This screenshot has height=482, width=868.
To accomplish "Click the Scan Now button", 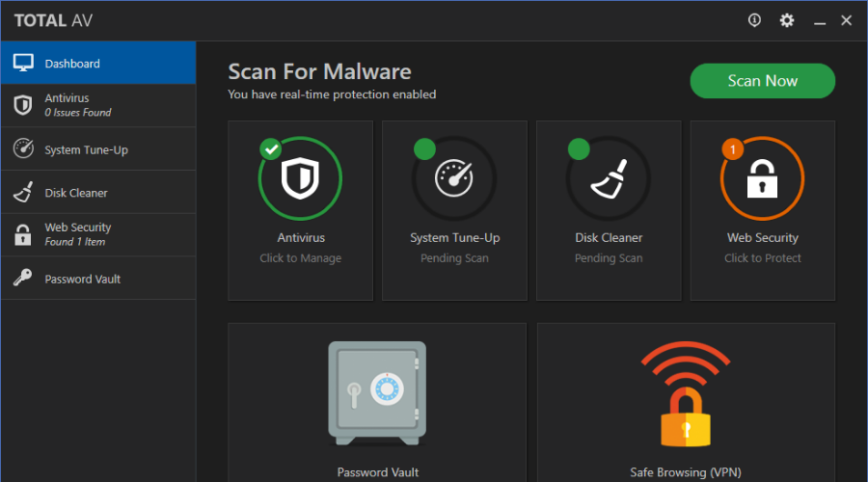I will (762, 81).
